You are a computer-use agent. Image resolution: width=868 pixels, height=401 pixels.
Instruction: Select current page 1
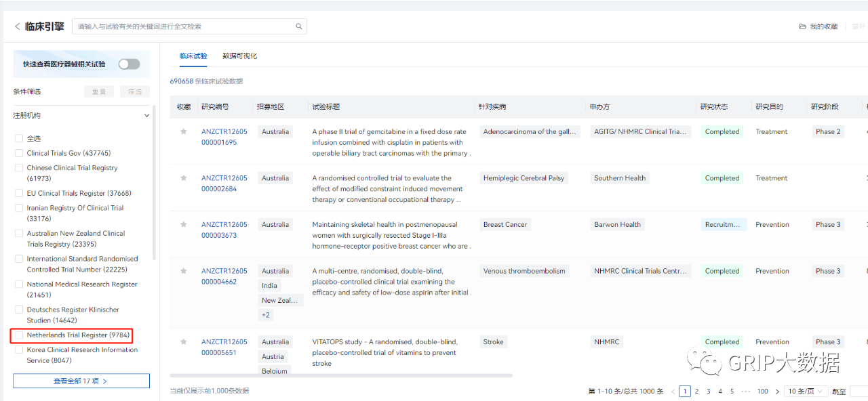tap(685, 392)
